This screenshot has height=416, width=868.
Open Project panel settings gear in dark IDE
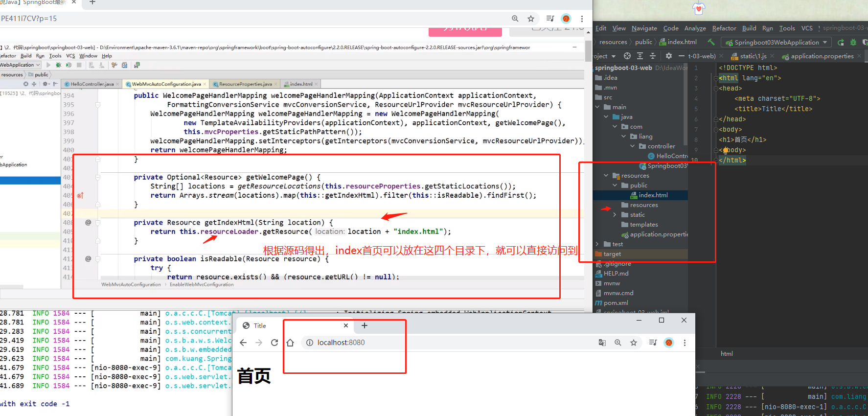(669, 56)
